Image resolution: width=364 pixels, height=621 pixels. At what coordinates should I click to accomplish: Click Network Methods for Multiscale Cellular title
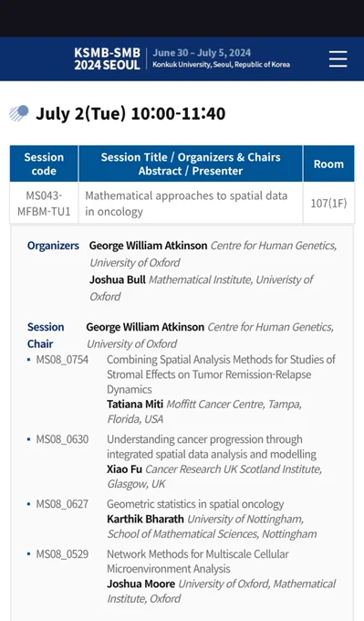pos(197,562)
